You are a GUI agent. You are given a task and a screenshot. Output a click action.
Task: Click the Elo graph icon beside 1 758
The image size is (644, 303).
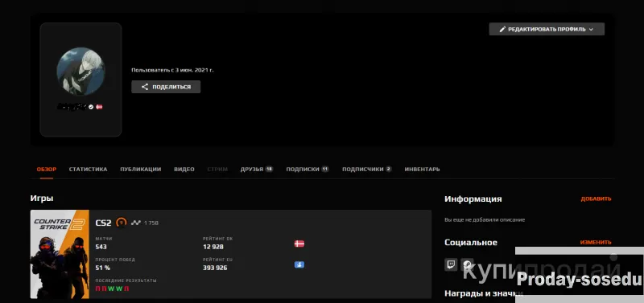click(x=135, y=223)
